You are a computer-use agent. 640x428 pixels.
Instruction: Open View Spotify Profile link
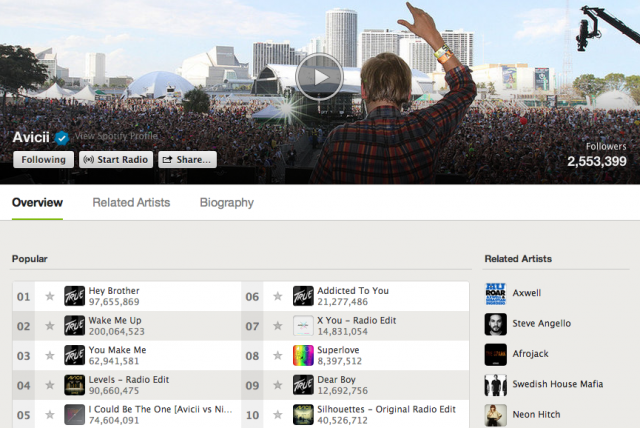114,137
